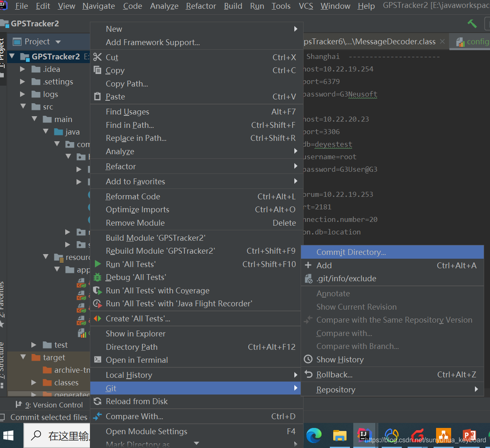Collapse the main folder
The height and width of the screenshot is (448, 490).
click(35, 119)
